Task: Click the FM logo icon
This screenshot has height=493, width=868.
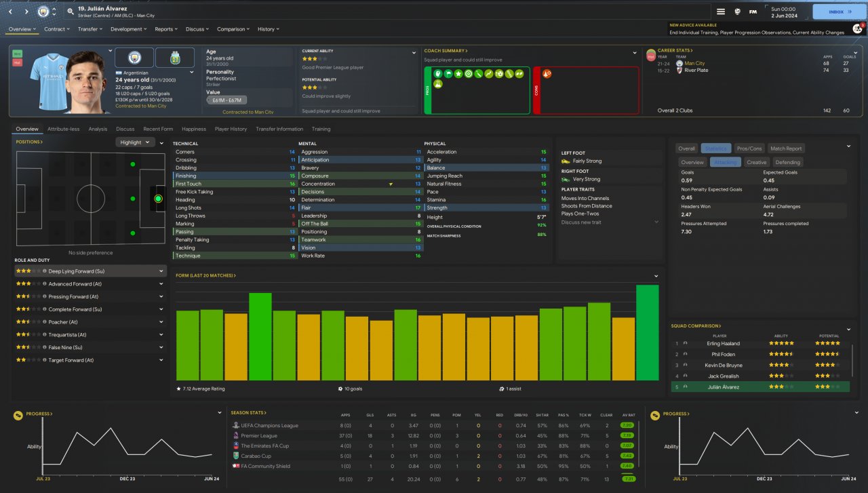Action: (x=753, y=12)
